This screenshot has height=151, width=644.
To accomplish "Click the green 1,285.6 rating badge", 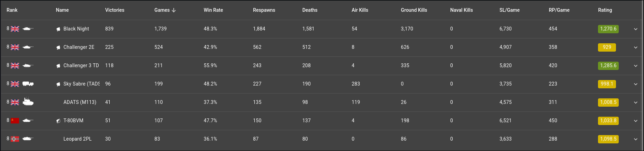I will point(608,65).
